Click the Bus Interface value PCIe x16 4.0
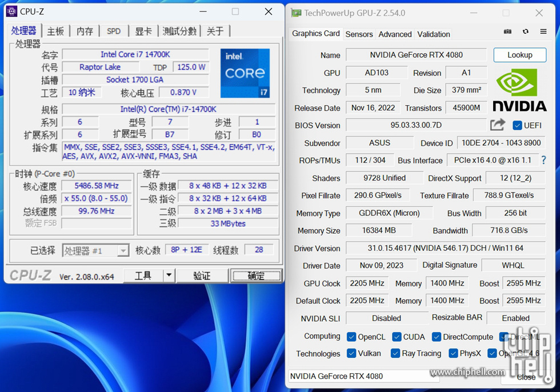This screenshot has width=560, height=392. point(493,161)
